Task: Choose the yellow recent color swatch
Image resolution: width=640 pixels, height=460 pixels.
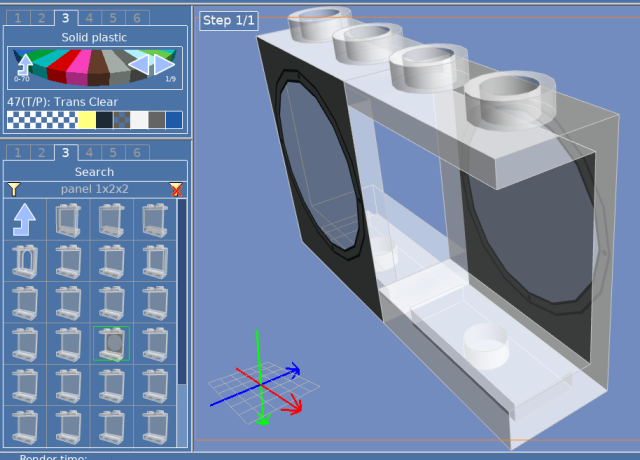Action: tap(86, 120)
